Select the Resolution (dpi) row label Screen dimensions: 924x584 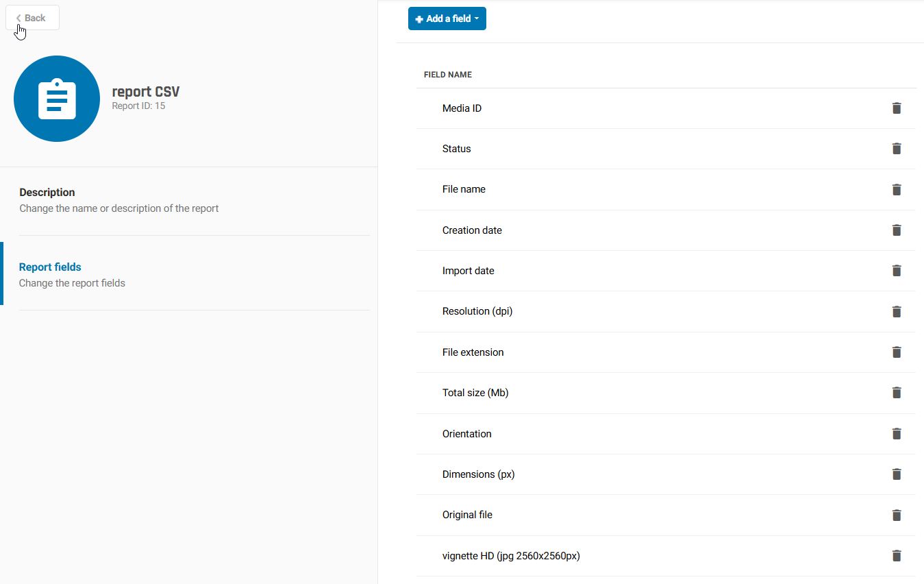coord(477,311)
